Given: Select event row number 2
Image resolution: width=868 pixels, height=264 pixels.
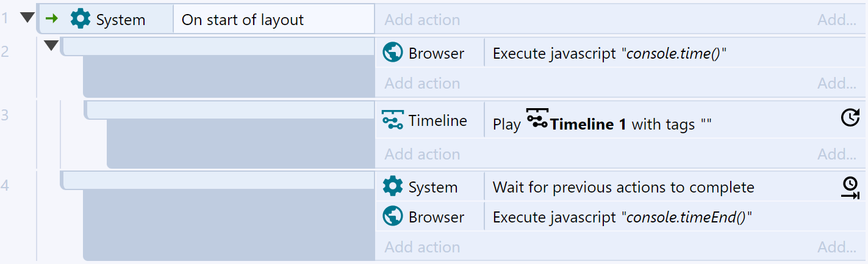Looking at the screenshot, I should (x=5, y=51).
